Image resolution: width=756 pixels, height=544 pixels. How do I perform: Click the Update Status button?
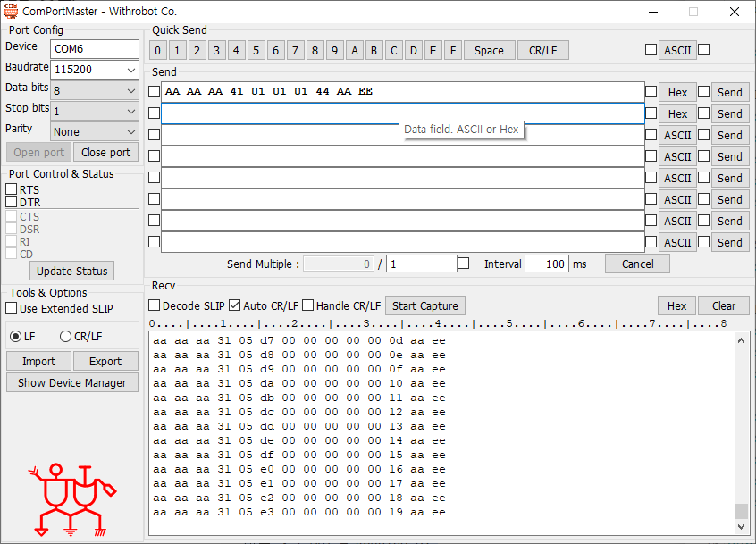pos(71,271)
